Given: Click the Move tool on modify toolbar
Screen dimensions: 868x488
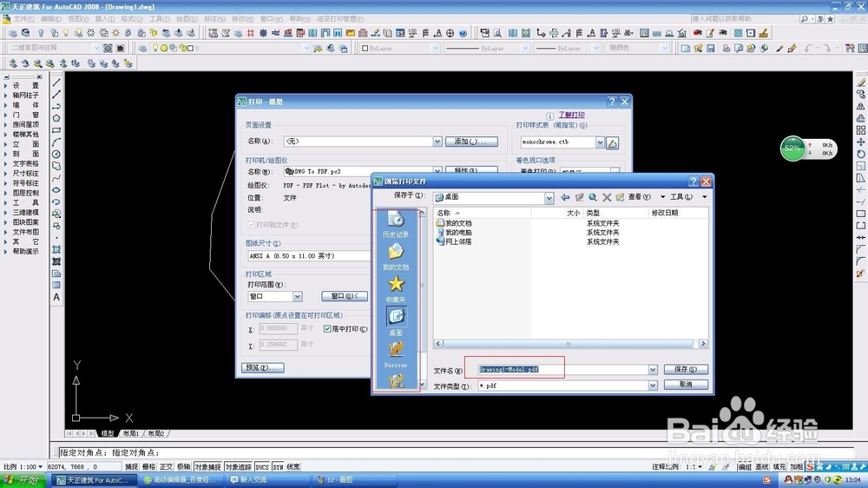Looking at the screenshot, I should [x=861, y=142].
